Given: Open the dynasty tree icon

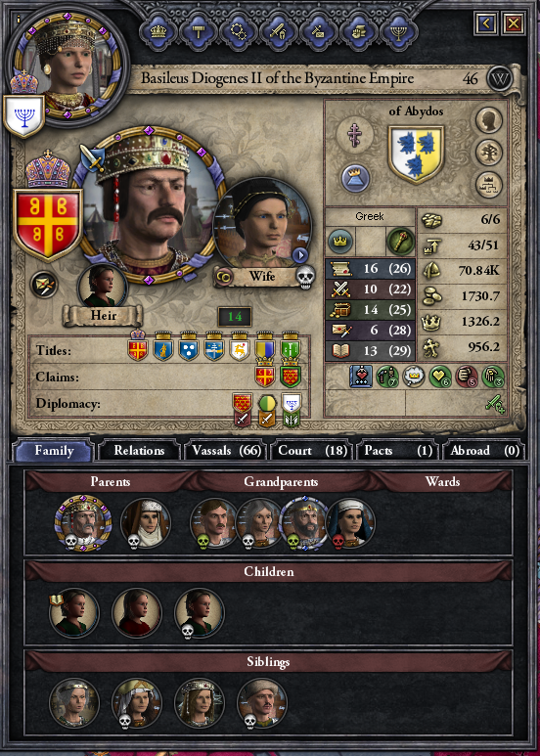Looking at the screenshot, I should [x=489, y=153].
